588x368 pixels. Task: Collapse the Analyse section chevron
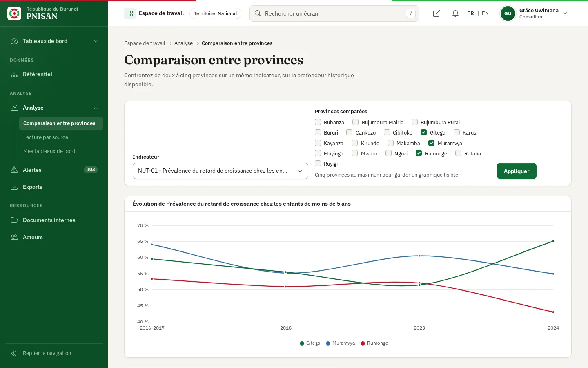[x=96, y=108]
